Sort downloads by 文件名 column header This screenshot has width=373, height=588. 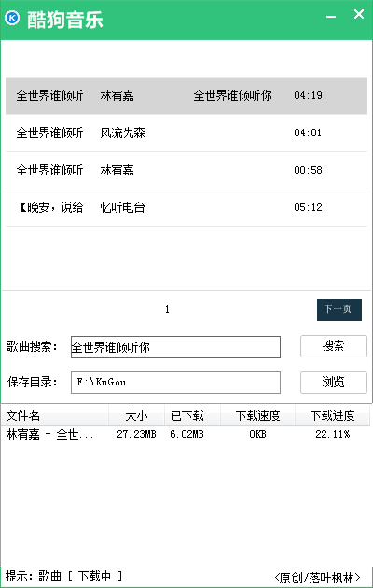(x=55, y=415)
